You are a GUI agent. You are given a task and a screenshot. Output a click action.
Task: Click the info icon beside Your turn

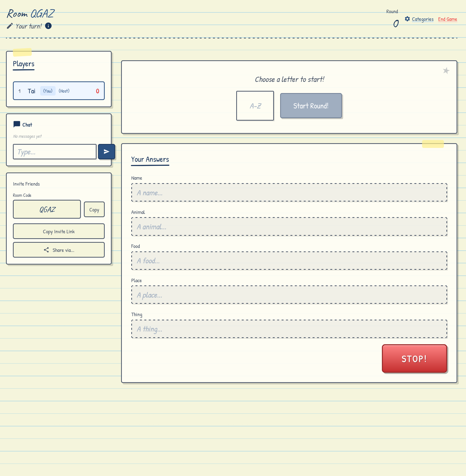[48, 26]
